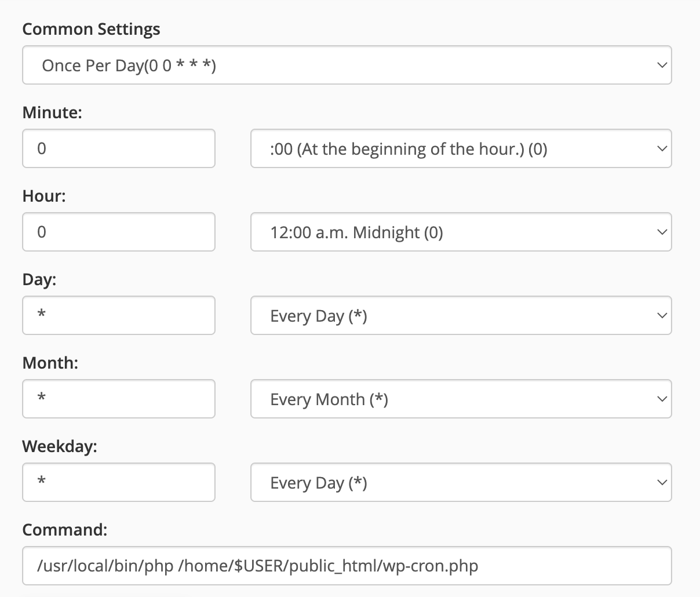This screenshot has width=700, height=597.
Task: Expand the Every Day dropdown under Day
Action: [461, 316]
